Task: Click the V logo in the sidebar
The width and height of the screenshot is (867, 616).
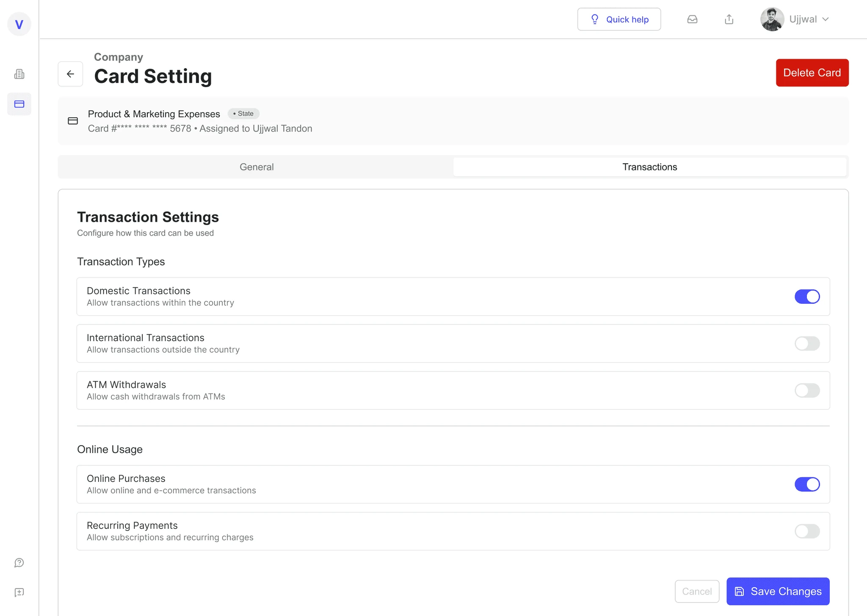Action: (x=19, y=24)
